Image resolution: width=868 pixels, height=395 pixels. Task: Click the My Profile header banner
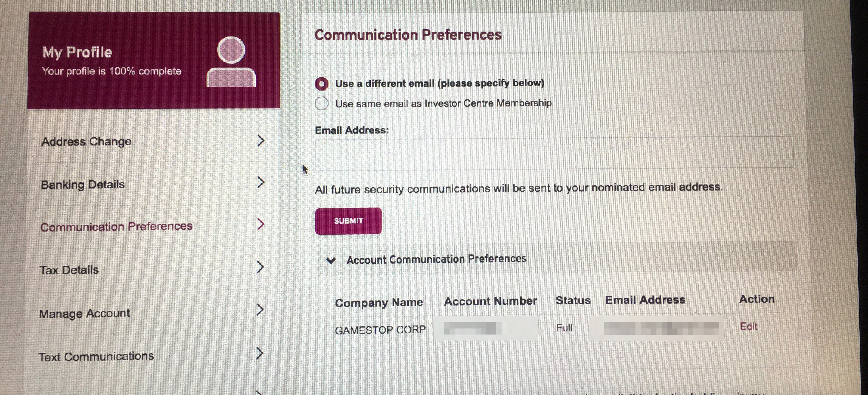[154, 61]
